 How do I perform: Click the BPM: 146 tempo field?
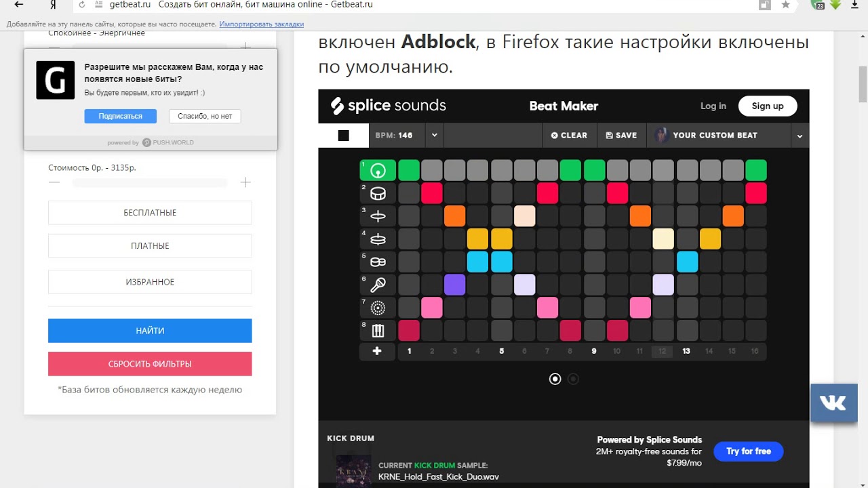[x=397, y=136]
